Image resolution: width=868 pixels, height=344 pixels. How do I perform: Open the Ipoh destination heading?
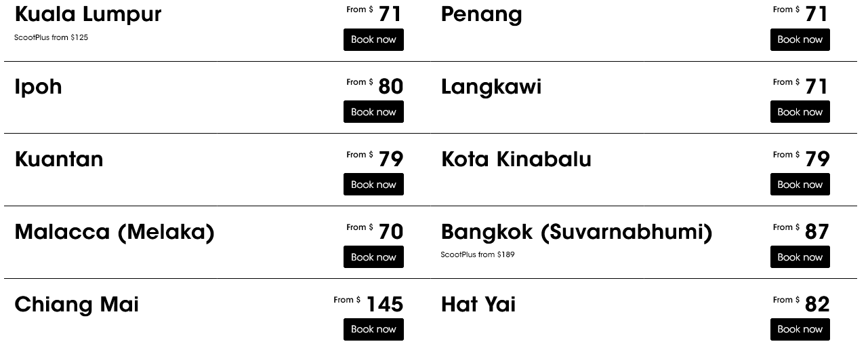(39, 87)
